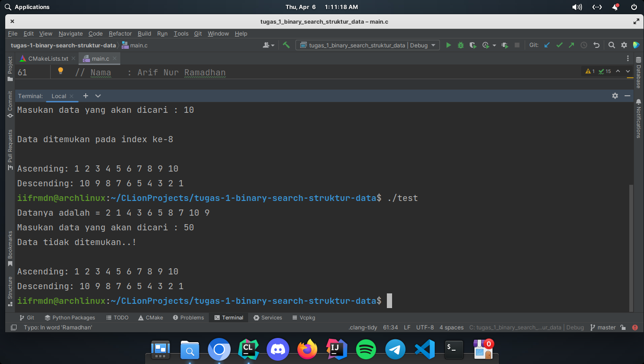The width and height of the screenshot is (644, 364).
Task: Open Search Everywhere magnifier icon
Action: coord(611,45)
